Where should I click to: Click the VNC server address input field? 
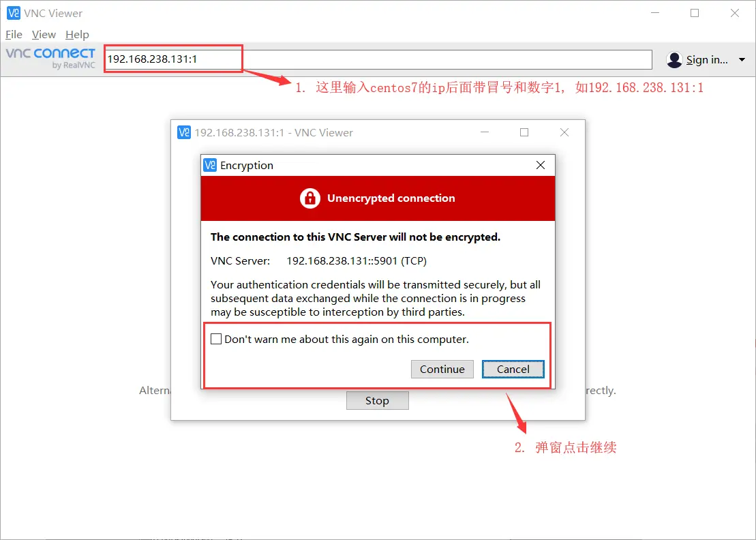[378, 59]
